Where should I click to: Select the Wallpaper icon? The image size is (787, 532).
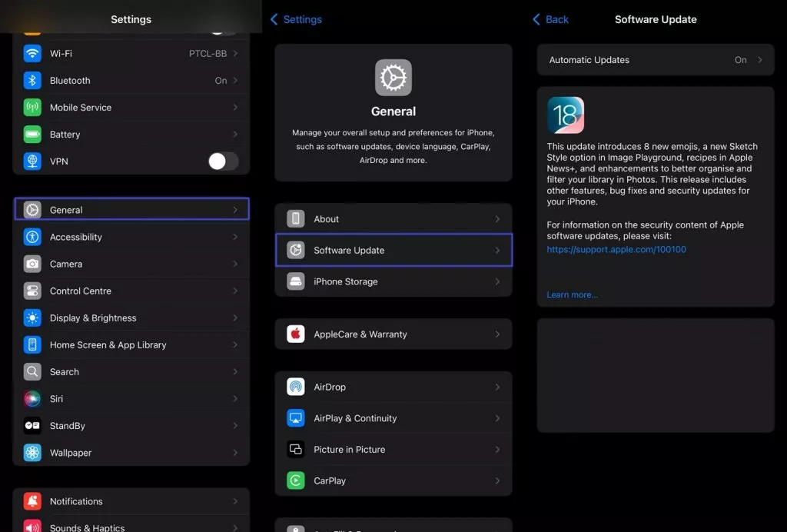(32, 452)
